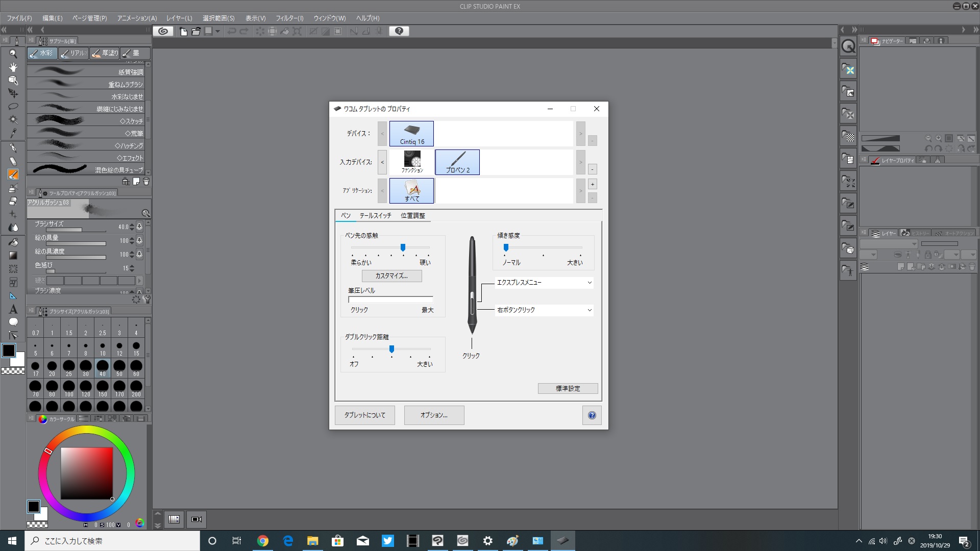Pick the 水彩 brush group
Viewport: 980px width, 551px height.
pos(42,53)
